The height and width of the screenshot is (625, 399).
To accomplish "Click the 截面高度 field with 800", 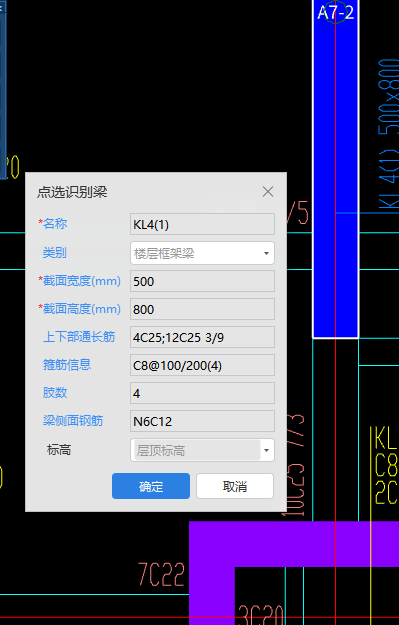I will [x=202, y=309].
